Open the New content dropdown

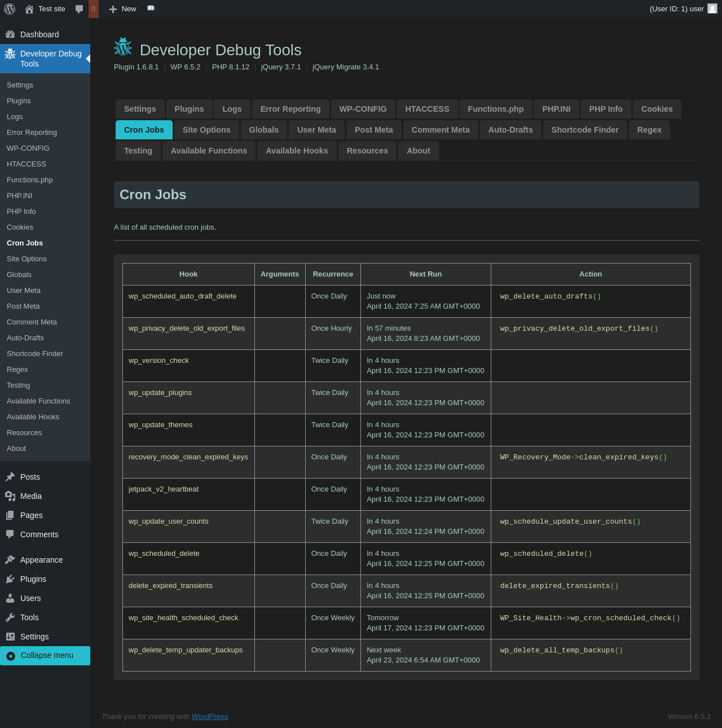123,9
